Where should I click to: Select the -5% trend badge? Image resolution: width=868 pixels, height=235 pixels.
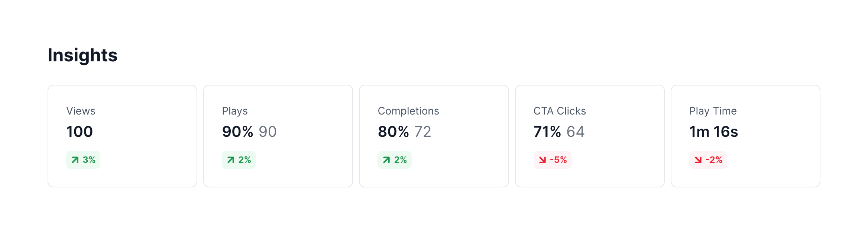553,160
